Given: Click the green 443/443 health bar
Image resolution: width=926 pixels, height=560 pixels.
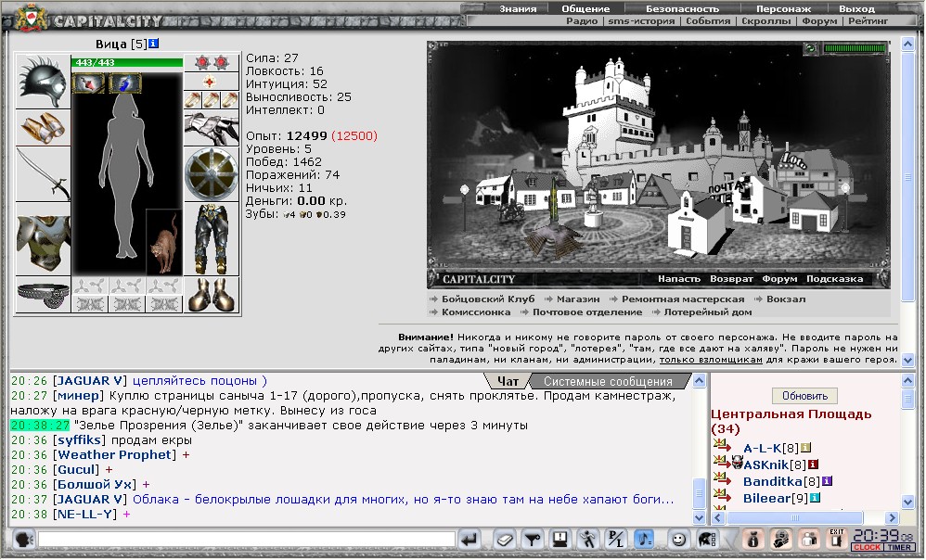Looking at the screenshot, I should coord(127,62).
